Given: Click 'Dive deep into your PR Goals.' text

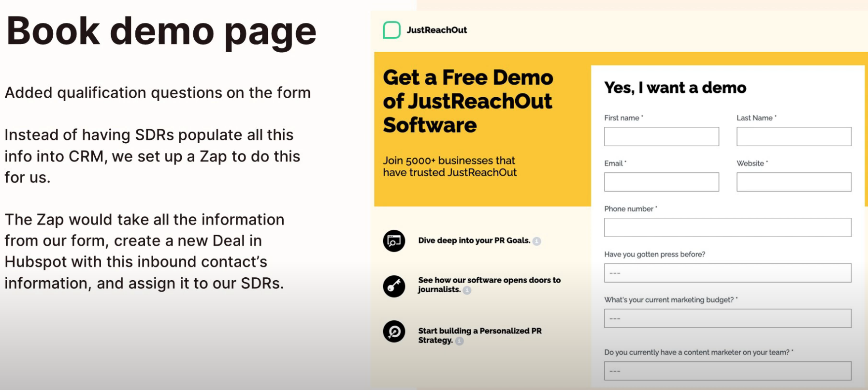Looking at the screenshot, I should pos(474,240).
